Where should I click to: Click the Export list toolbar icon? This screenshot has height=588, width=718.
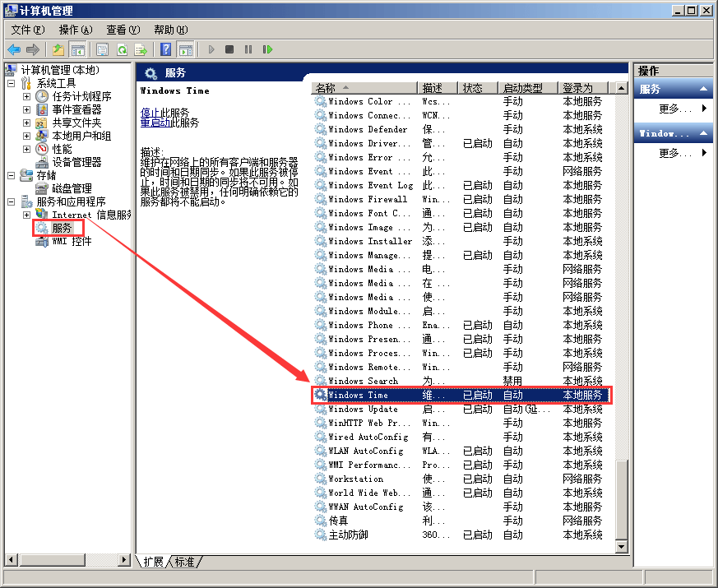click(x=141, y=49)
